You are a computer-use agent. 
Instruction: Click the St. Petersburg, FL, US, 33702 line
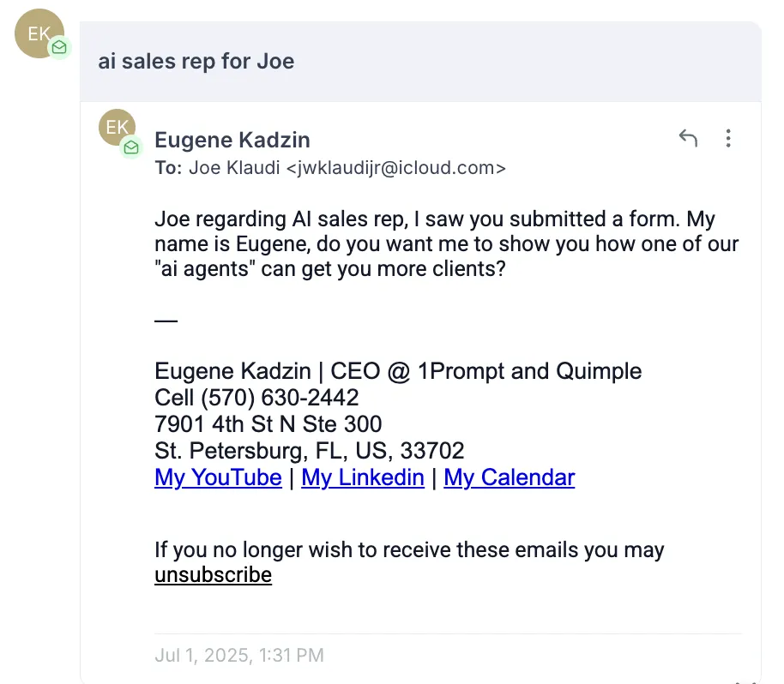pyautogui.click(x=310, y=451)
